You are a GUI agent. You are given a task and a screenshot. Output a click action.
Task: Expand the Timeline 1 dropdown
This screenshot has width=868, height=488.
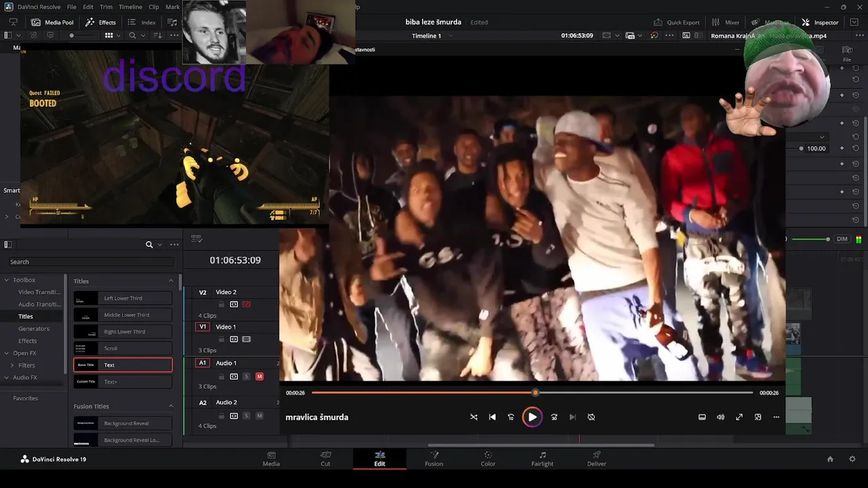coord(450,36)
